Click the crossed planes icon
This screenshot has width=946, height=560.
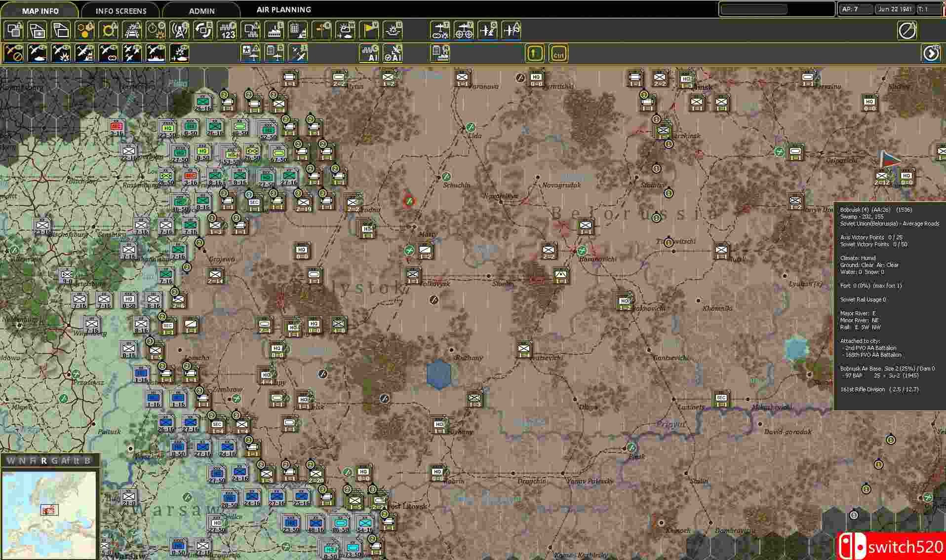[x=298, y=53]
